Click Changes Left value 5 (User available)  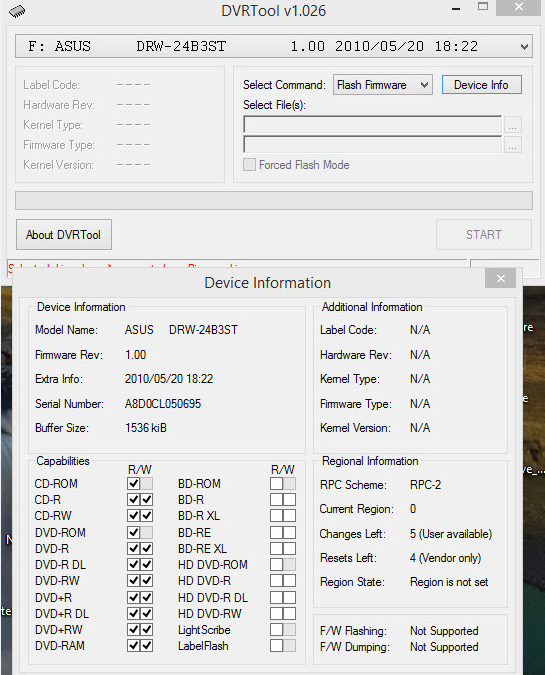(x=451, y=534)
